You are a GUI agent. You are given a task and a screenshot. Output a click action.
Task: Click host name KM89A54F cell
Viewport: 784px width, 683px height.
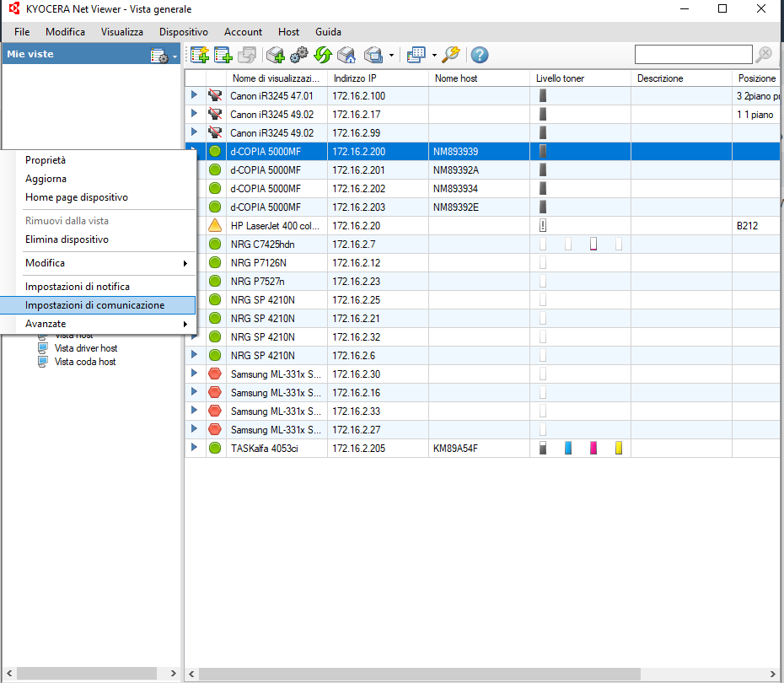pos(479,449)
